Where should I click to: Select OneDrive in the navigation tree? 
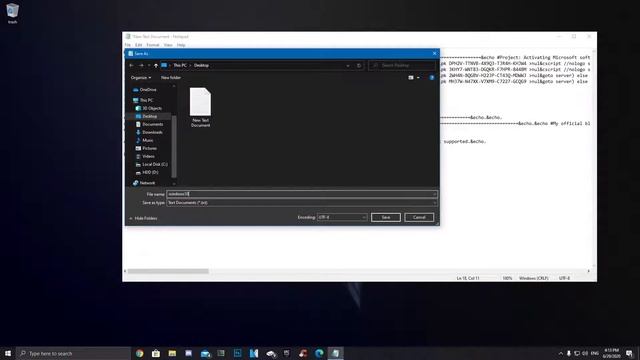[x=145, y=90]
